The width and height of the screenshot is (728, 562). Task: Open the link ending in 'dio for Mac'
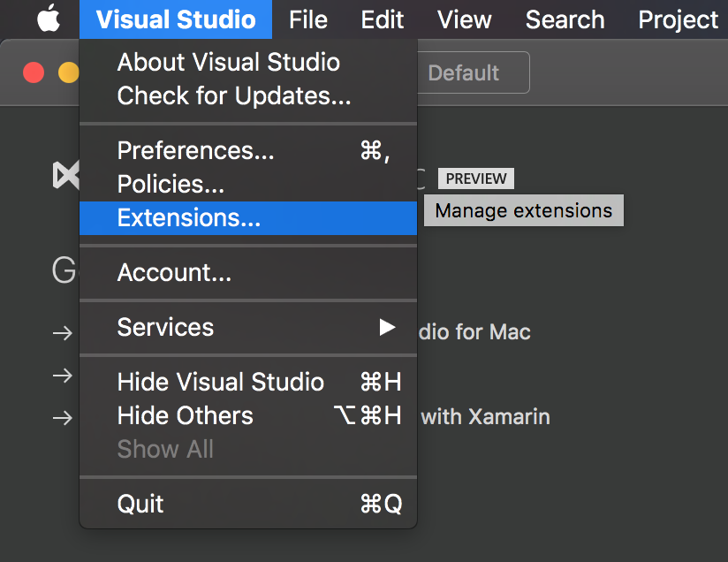coord(474,332)
